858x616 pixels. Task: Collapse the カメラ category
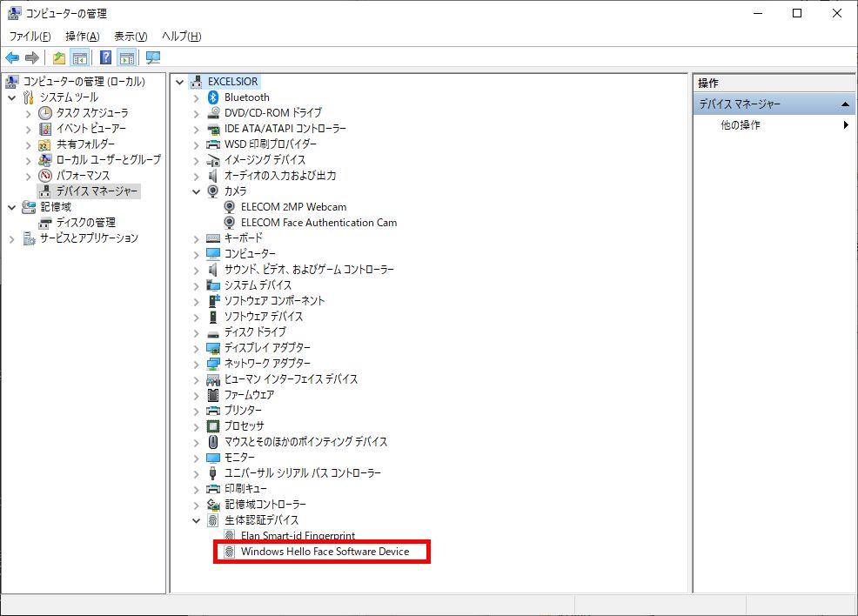pos(196,191)
